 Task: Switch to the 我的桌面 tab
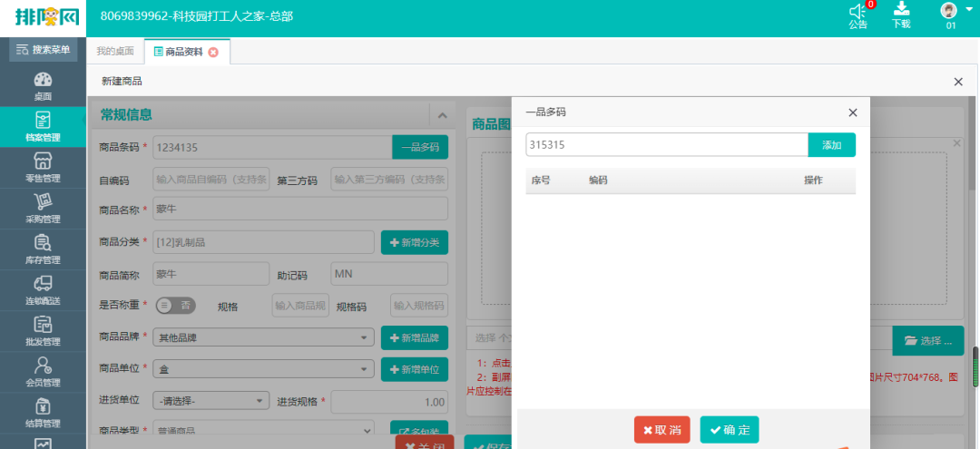115,52
